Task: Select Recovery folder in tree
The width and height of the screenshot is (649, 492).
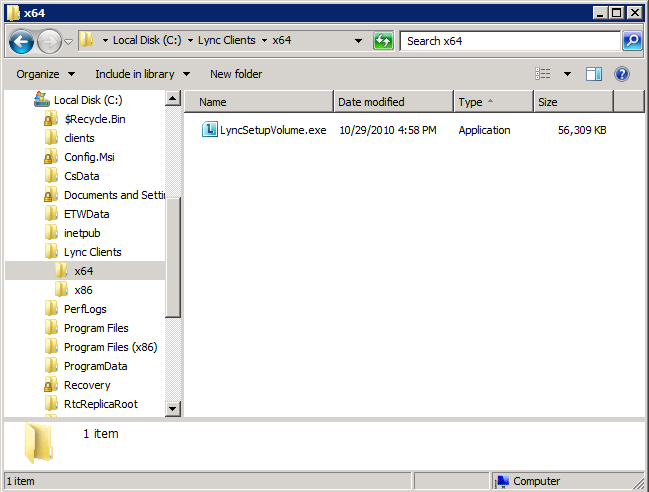Action: [87, 386]
